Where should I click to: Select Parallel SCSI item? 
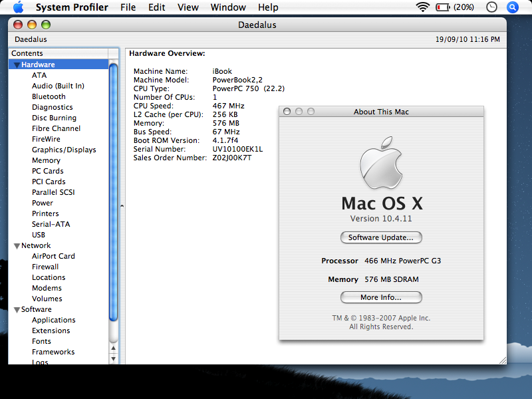point(53,192)
